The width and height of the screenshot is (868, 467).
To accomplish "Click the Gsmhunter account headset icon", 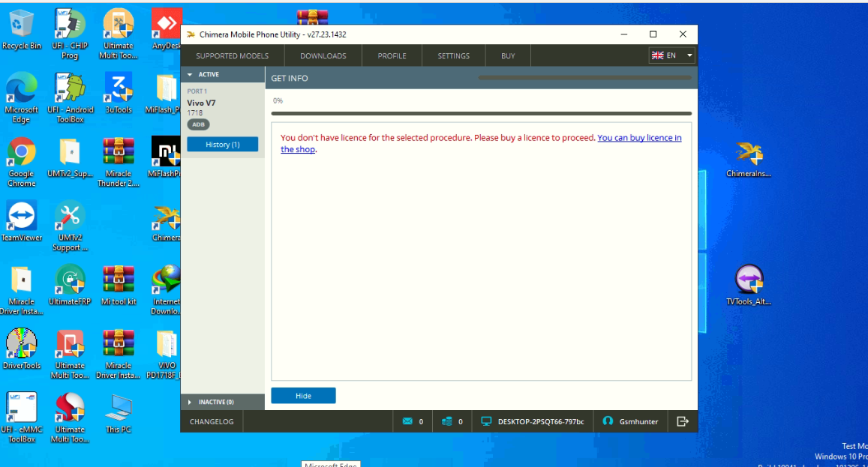I will pos(608,421).
